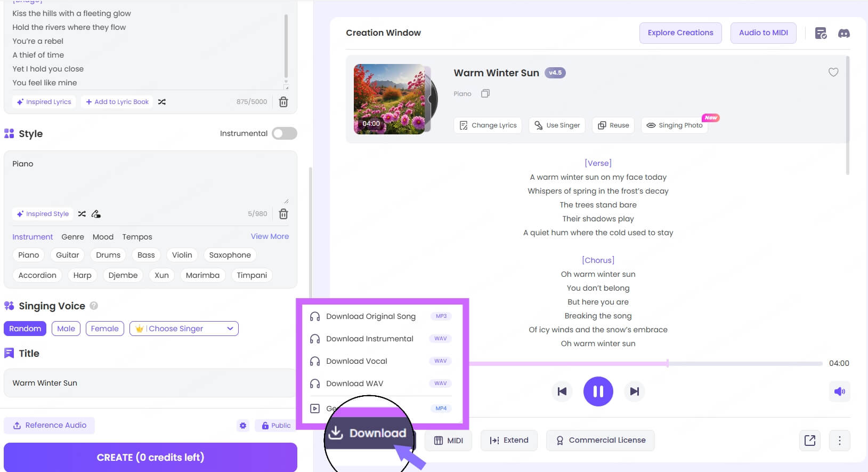This screenshot has width=868, height=472.
Task: Shuffle the style with the randomize icon
Action: (x=82, y=214)
